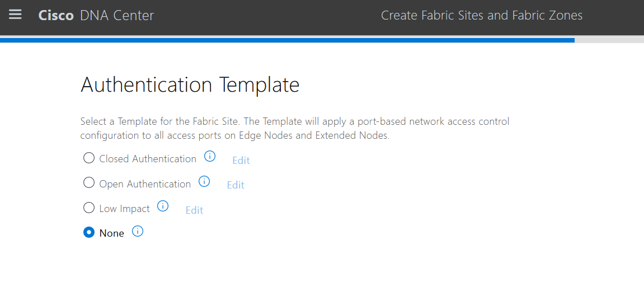The width and height of the screenshot is (644, 306).
Task: Choose the Open Authentication radio option
Action: click(89, 183)
